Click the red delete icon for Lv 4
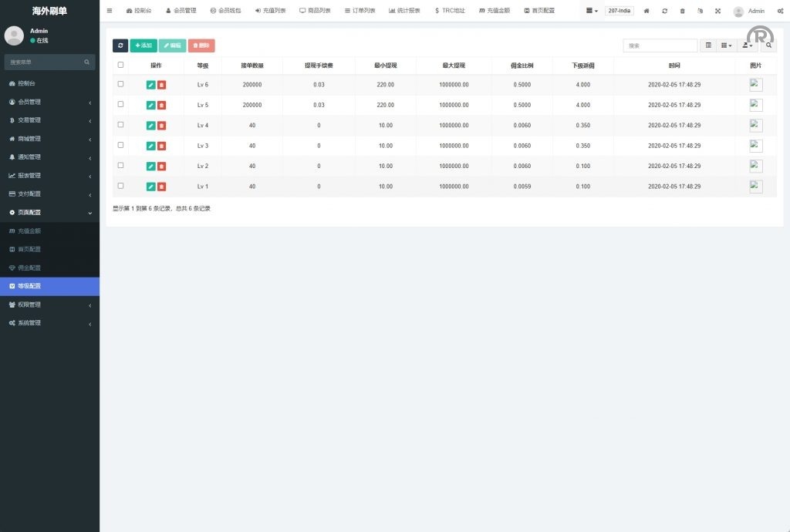This screenshot has height=532, width=790. pyautogui.click(x=161, y=126)
